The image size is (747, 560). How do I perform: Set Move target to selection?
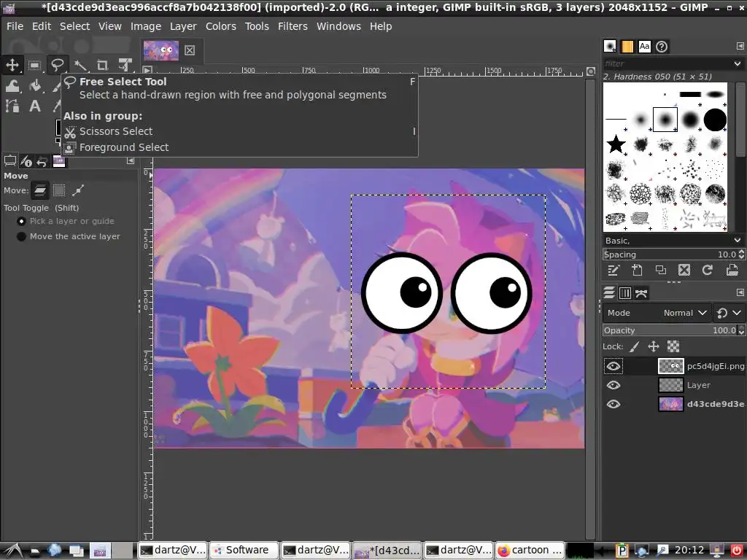[59, 190]
